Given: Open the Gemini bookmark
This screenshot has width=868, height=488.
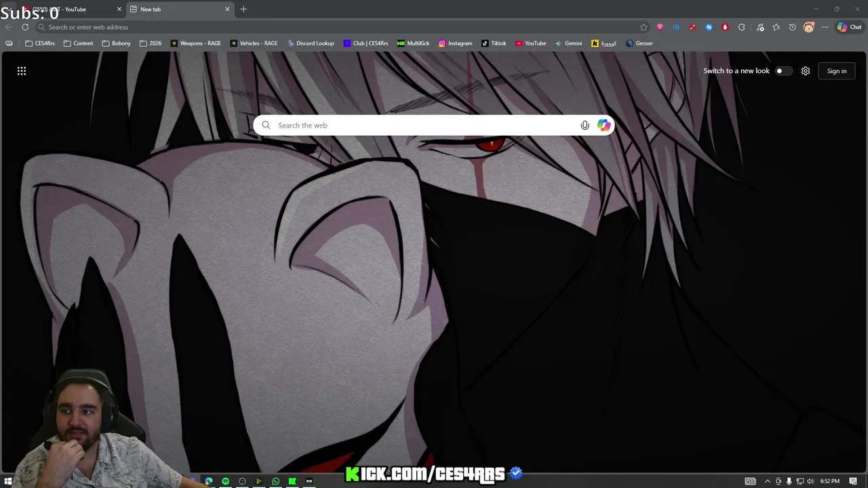Looking at the screenshot, I should [568, 43].
